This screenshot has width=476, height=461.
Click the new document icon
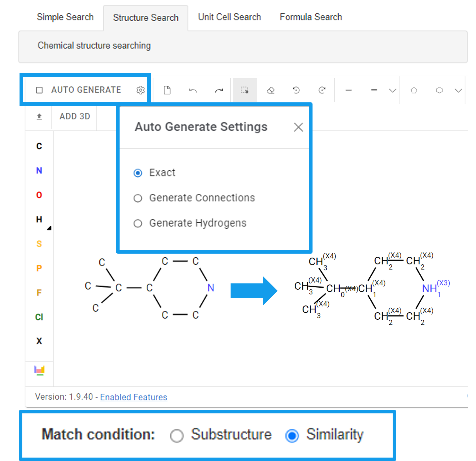pyautogui.click(x=167, y=90)
